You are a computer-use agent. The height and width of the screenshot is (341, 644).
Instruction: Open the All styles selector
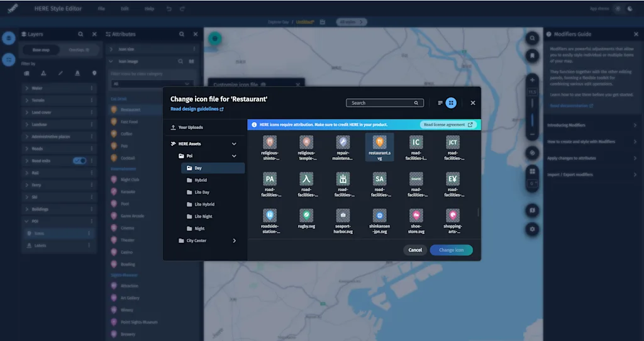[x=352, y=22]
